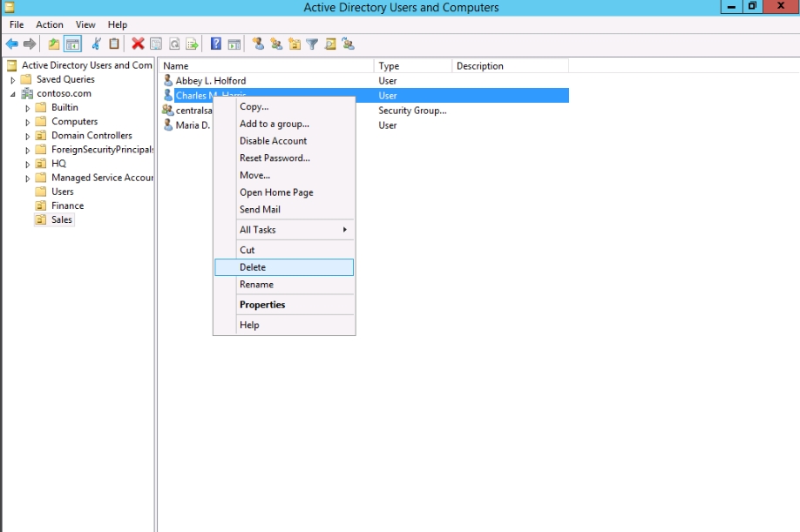Click the Forward arrow toolbar icon
800x532 pixels.
pos(30,44)
